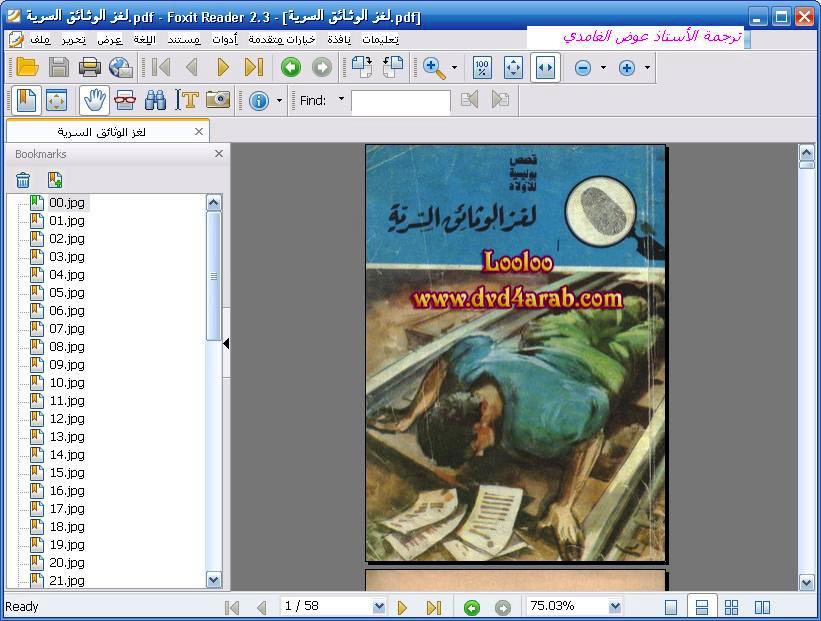Open the تعليمات menu
Viewport: 821px width, 621px height.
[x=381, y=40]
